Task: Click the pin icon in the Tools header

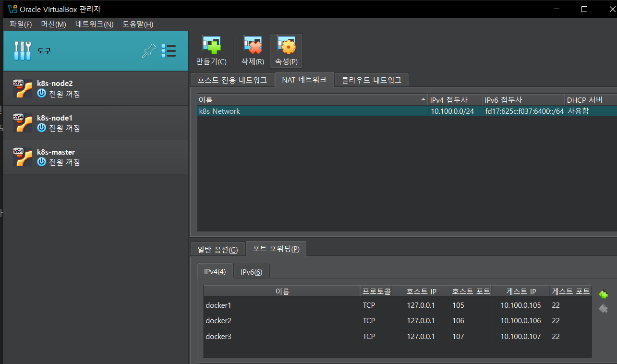Action: [149, 51]
